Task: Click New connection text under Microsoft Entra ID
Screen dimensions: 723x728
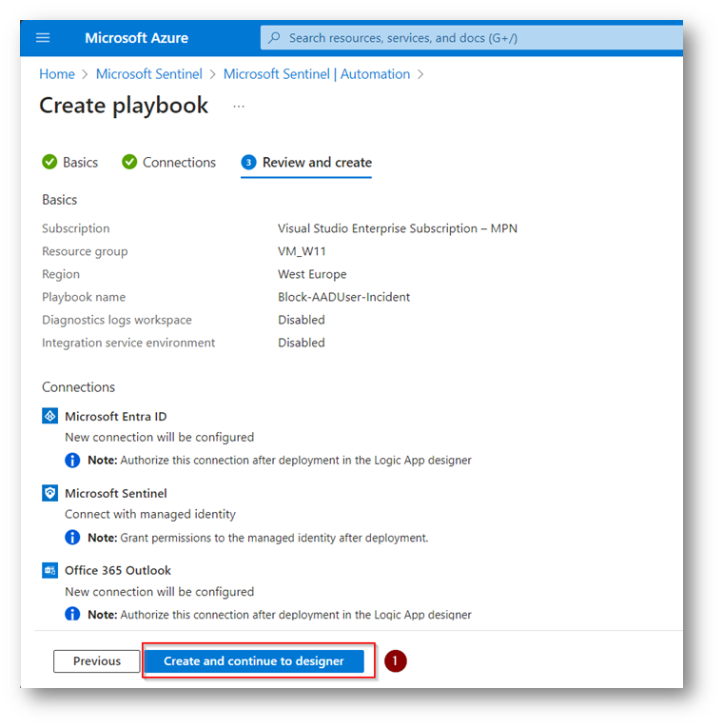Action: (159, 437)
